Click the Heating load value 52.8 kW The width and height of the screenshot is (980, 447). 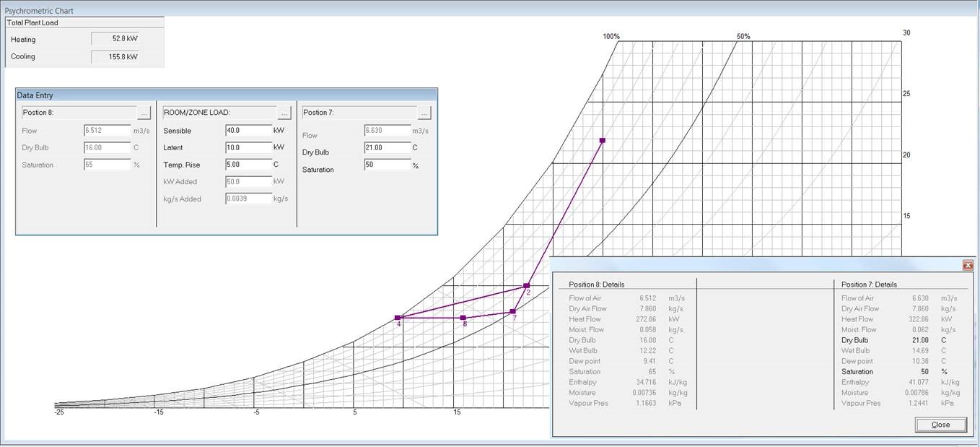115,40
